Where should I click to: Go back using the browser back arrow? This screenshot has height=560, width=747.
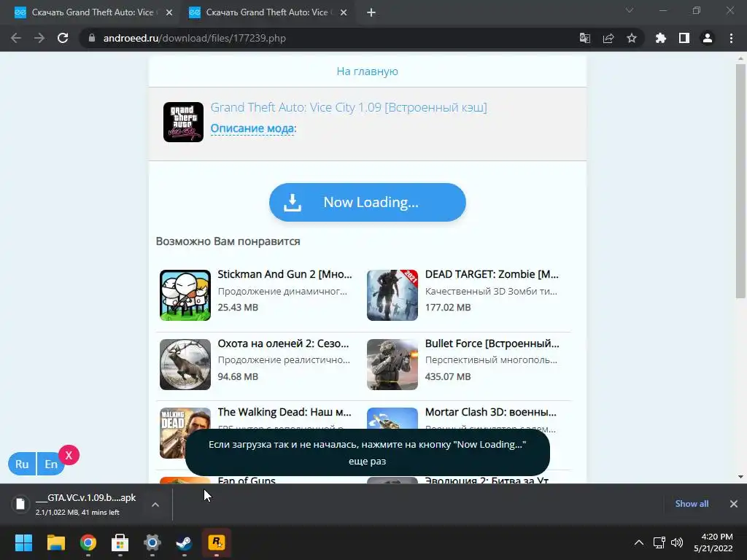tap(16, 38)
